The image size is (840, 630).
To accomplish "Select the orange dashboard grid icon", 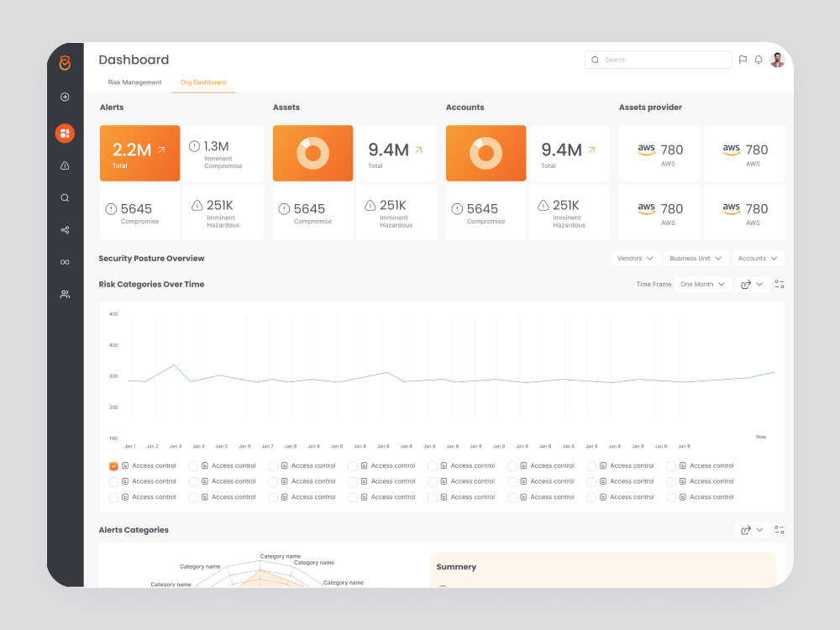I will [x=65, y=133].
